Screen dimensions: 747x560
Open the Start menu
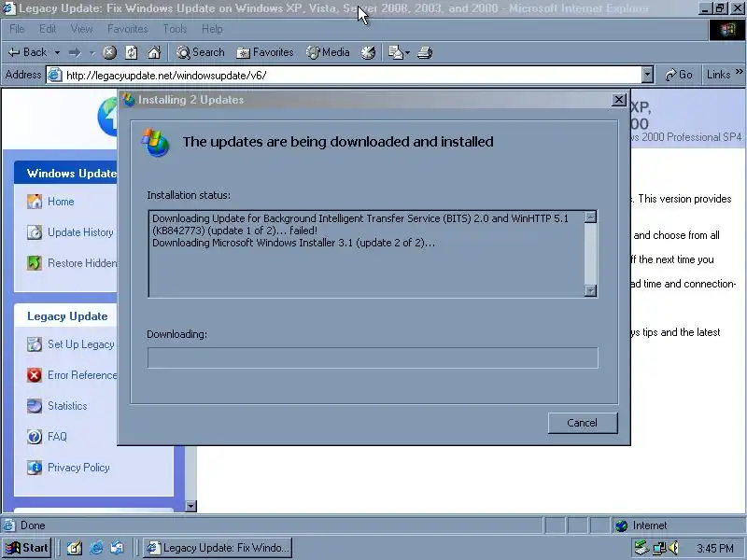tap(27, 548)
